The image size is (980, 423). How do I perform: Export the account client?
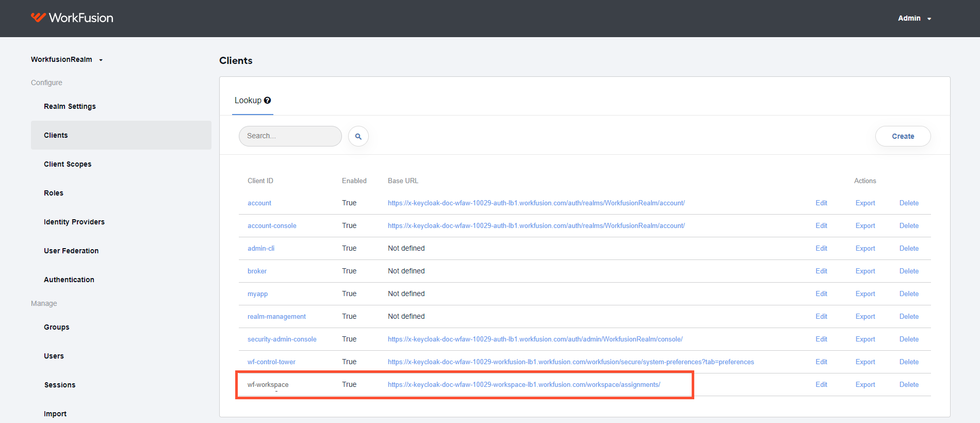[x=865, y=203]
